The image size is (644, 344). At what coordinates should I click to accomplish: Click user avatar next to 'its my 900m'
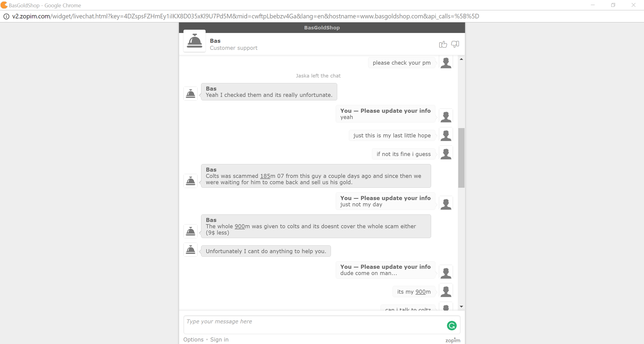(446, 290)
